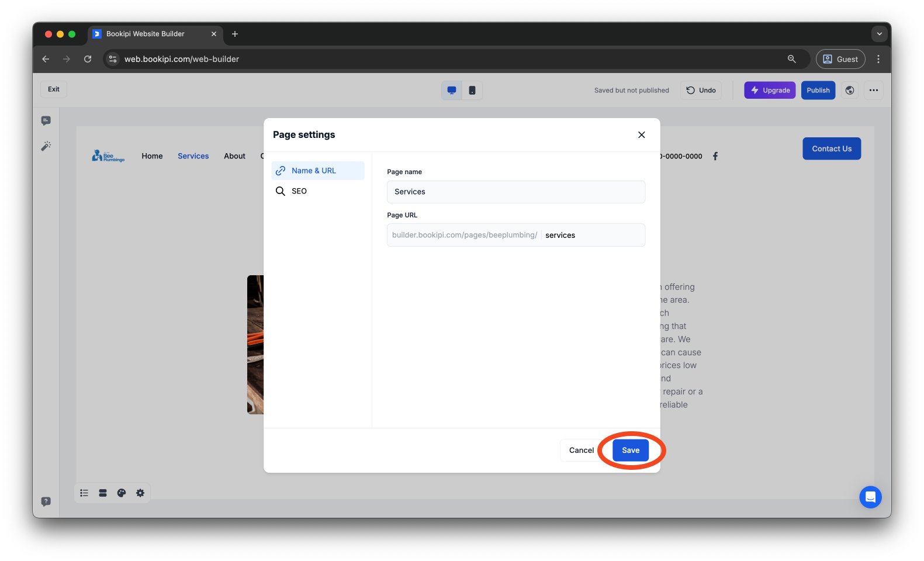
Task: Open the pages list icon in bottom toolbar
Action: point(84,493)
